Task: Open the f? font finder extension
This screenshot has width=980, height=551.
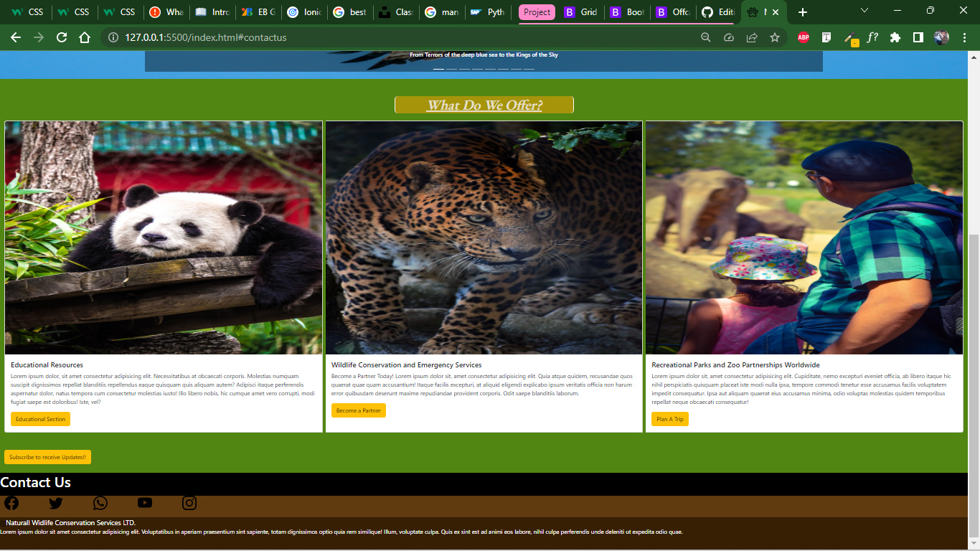Action: click(x=872, y=37)
